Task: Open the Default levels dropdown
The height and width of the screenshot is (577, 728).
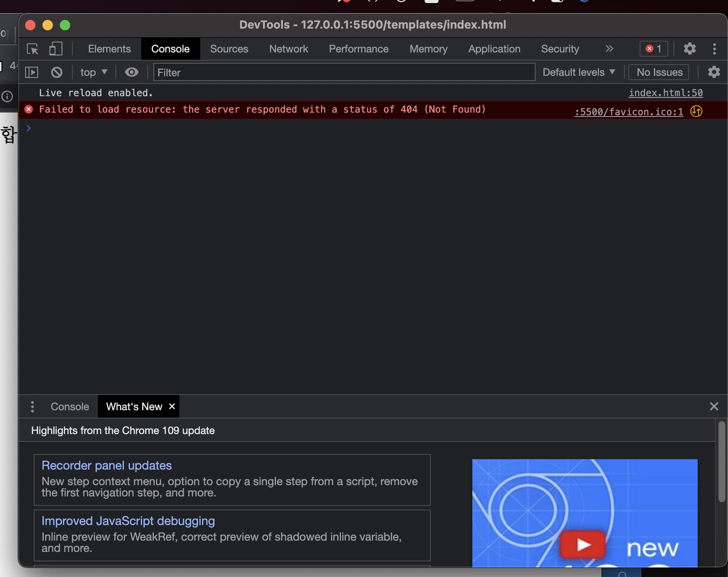Action: [x=579, y=72]
